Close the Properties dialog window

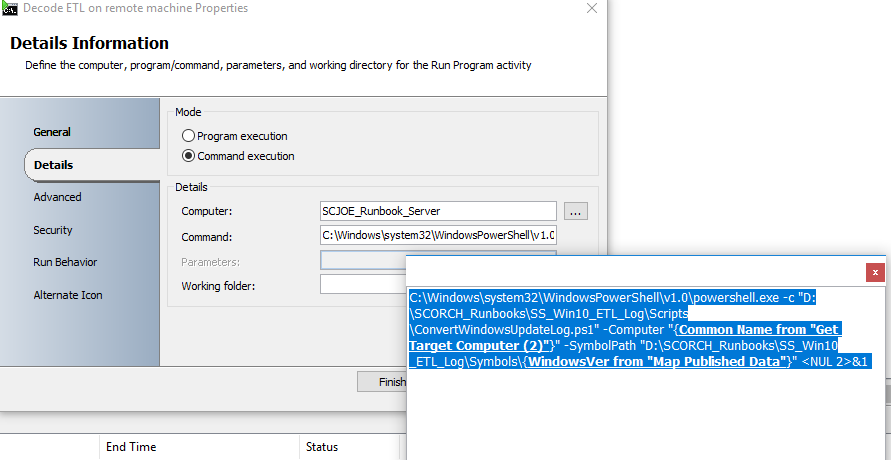coord(592,9)
